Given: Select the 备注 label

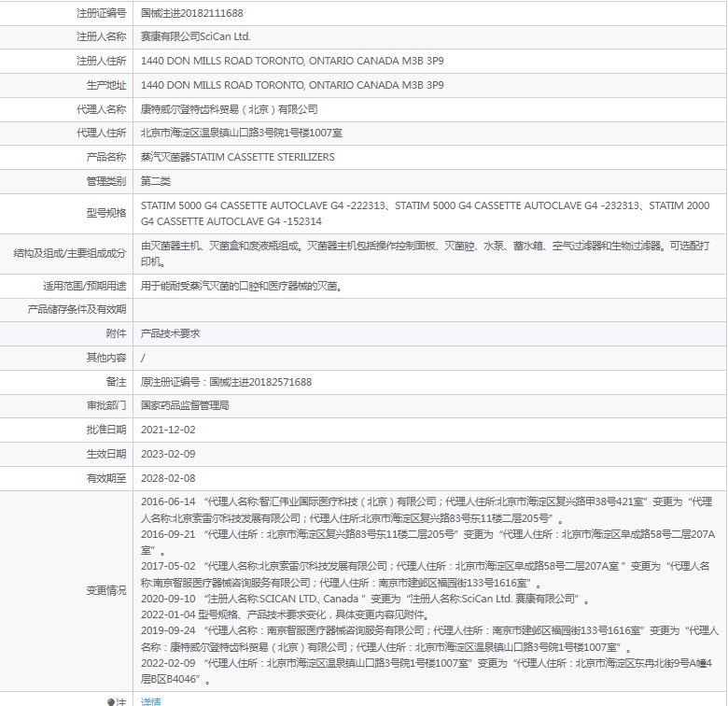Looking at the screenshot, I should tap(116, 382).
